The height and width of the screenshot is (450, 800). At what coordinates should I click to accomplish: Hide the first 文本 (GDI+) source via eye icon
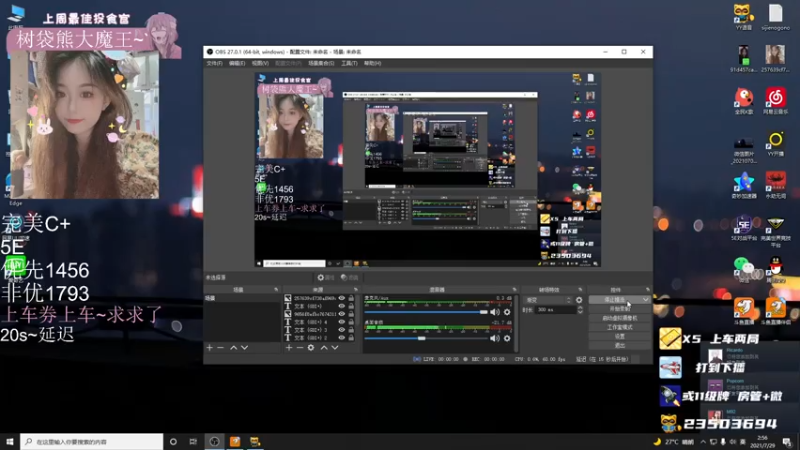(x=342, y=306)
